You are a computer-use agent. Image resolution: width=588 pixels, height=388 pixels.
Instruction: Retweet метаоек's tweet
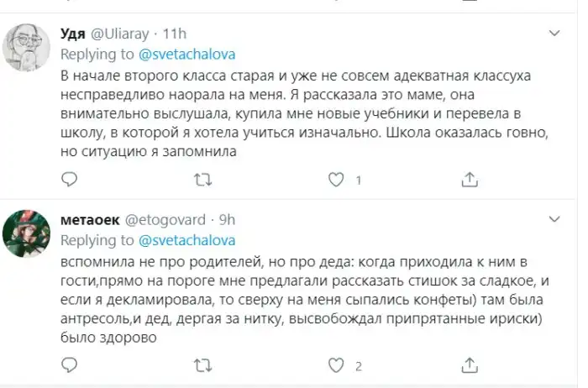tap(202, 365)
